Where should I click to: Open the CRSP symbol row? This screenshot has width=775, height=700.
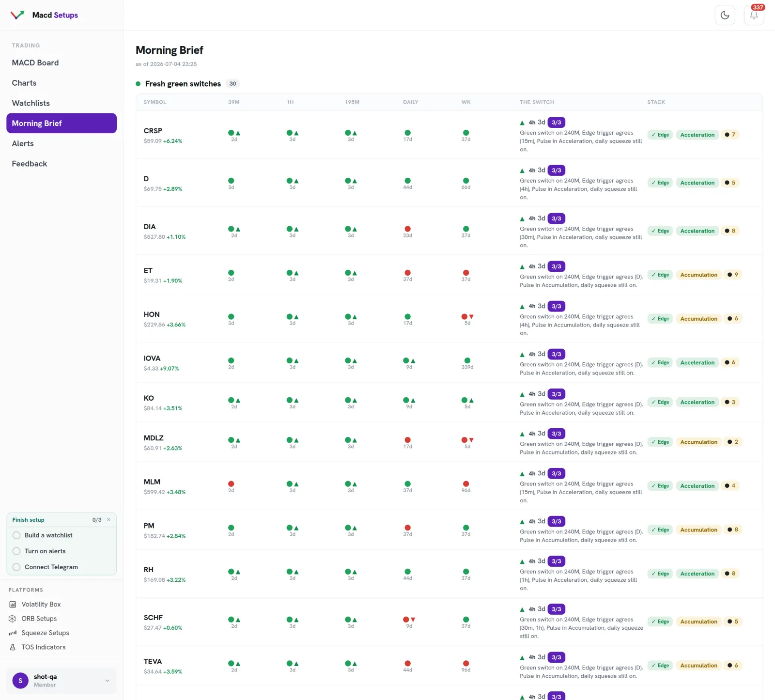pyautogui.click(x=449, y=135)
